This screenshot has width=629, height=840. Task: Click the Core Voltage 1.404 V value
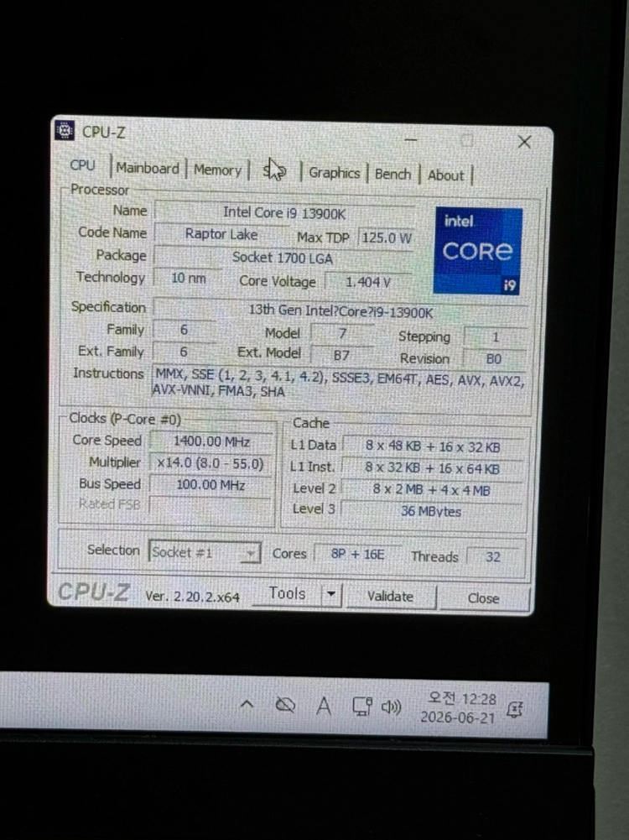tap(368, 282)
